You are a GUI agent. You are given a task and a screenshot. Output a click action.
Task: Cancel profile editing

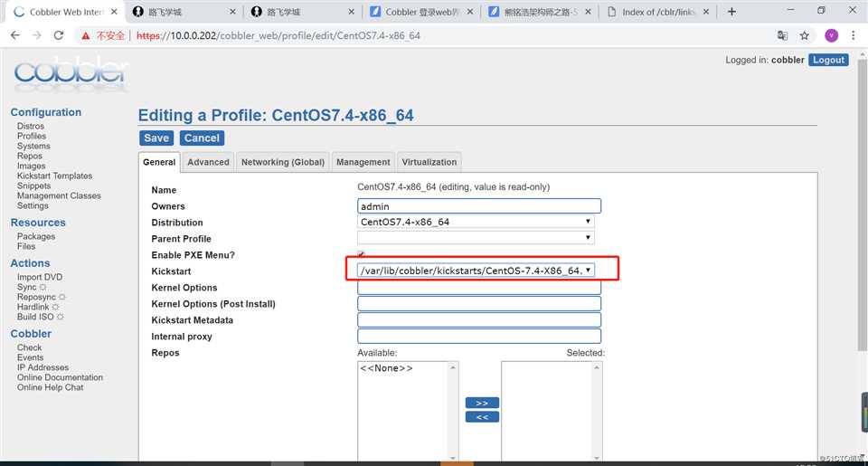click(x=202, y=138)
